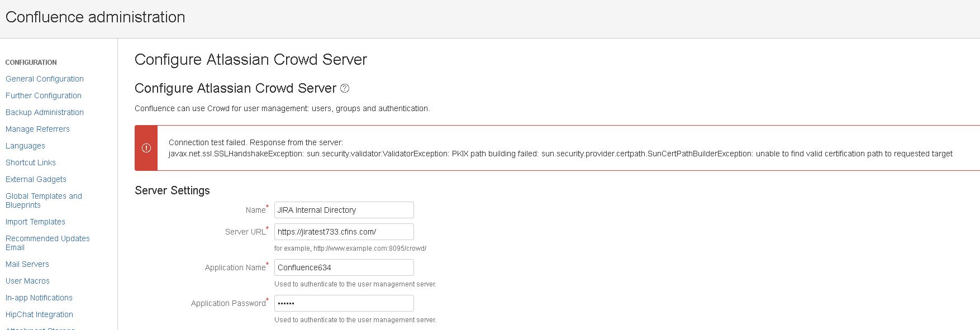This screenshot has height=330, width=980.
Task: Open the Languages settings link
Action: [25, 146]
